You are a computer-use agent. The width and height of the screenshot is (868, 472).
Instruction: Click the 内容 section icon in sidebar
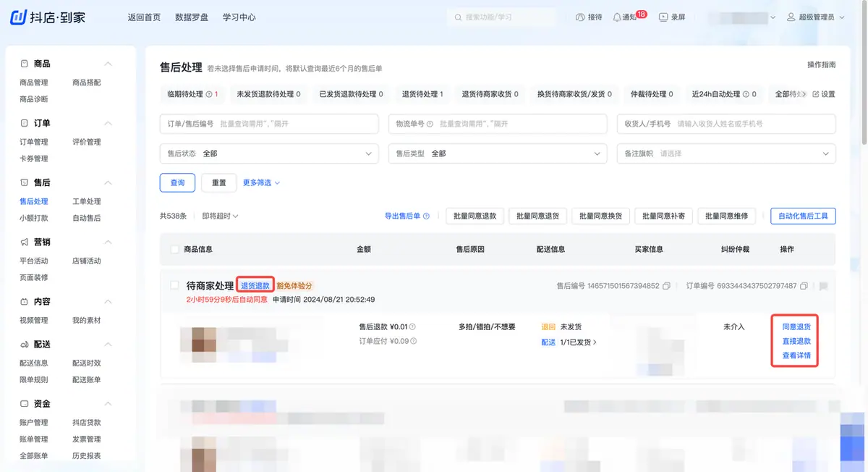tap(25, 301)
